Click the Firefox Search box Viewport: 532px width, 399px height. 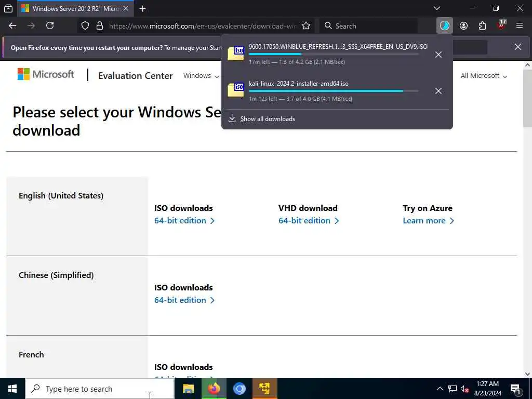[x=368, y=26]
